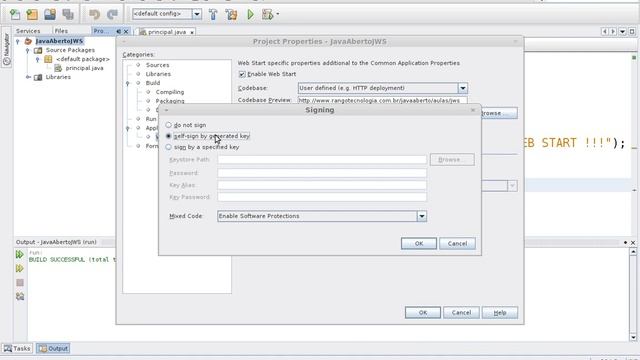
Task: Collapse default package tree node
Action: 38,59
